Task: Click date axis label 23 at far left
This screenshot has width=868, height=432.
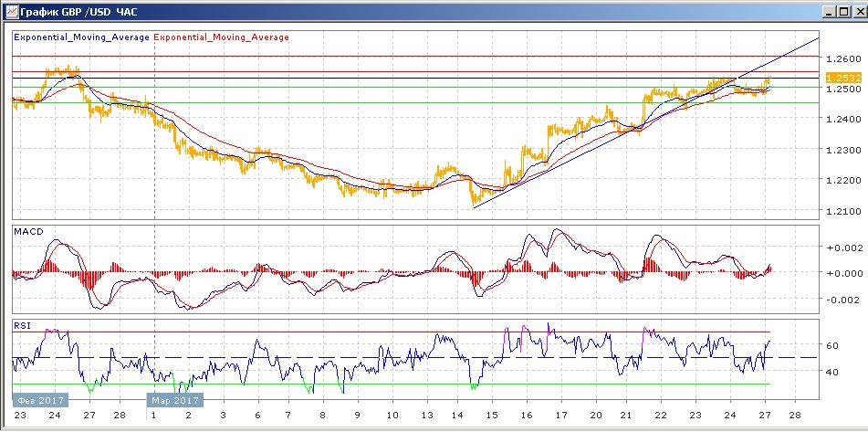Action: coord(19,416)
